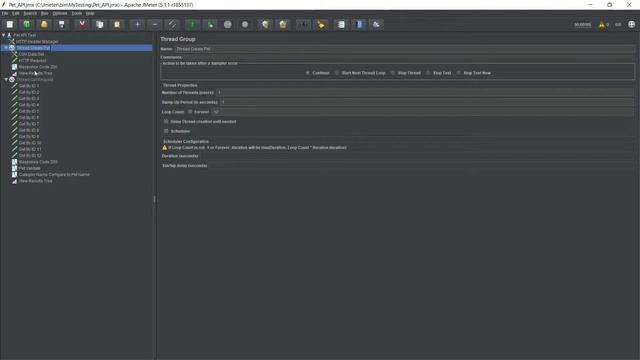Open the Templates toolbar icon
Screen dimensions: 640x360
point(27,24)
